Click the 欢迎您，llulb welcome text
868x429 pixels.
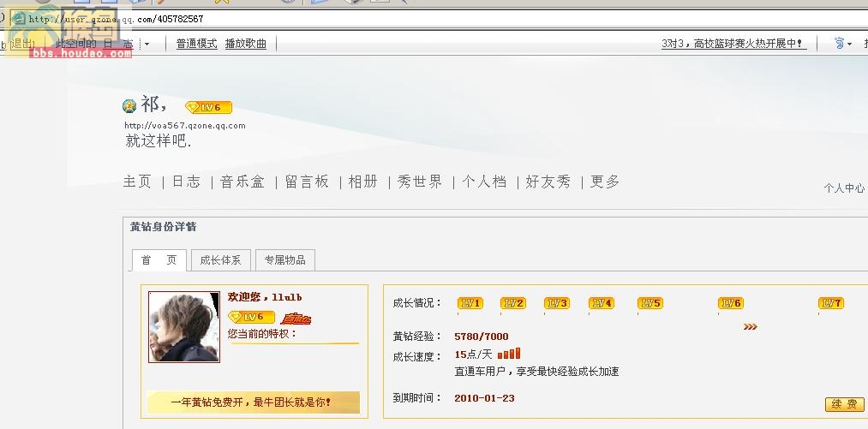pos(265,297)
